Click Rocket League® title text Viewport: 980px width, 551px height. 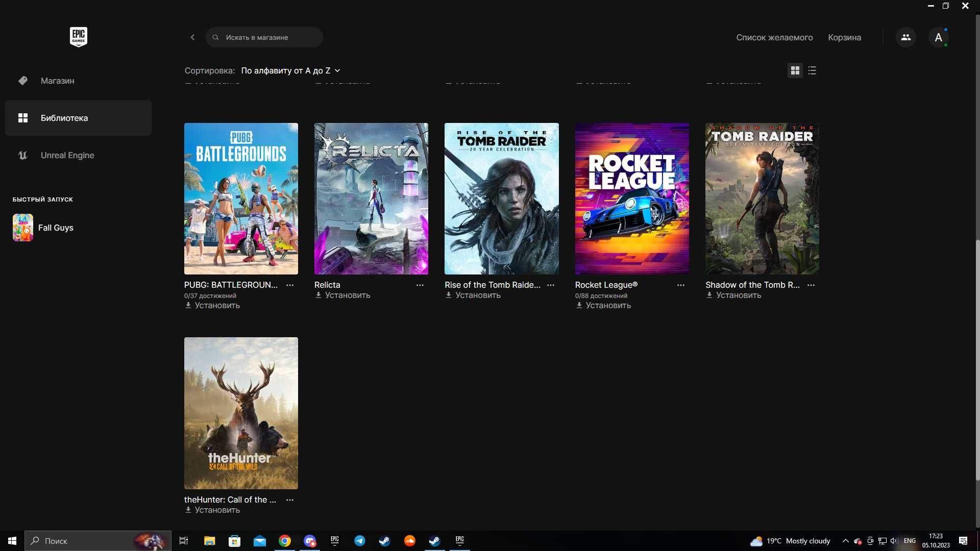coord(606,285)
